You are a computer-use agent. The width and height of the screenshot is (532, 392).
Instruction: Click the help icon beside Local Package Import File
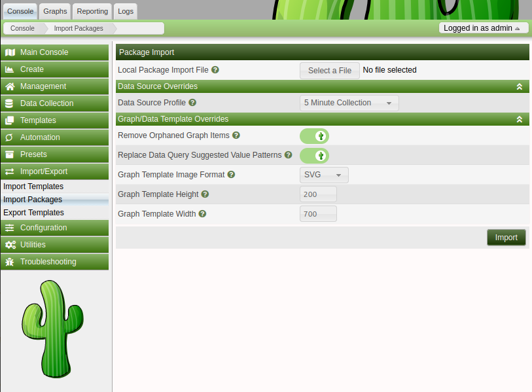point(215,70)
